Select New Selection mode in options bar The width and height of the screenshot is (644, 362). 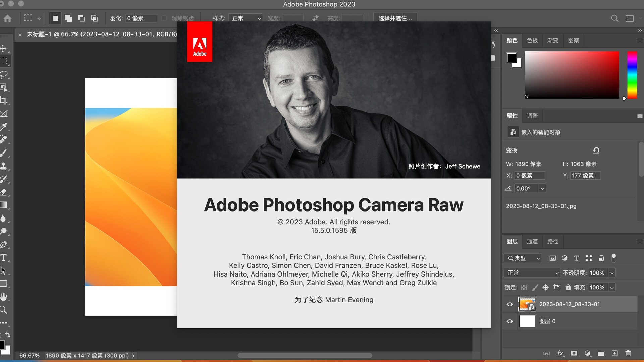click(55, 18)
